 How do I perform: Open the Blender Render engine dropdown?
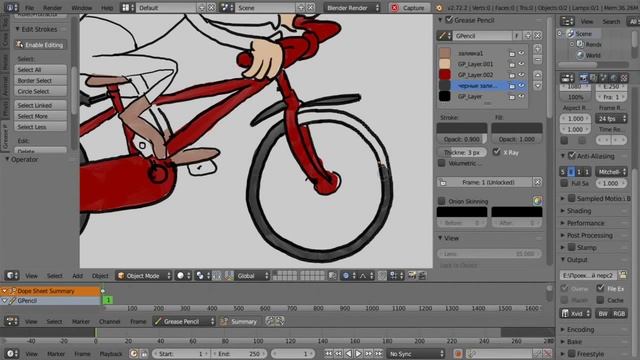click(x=352, y=8)
